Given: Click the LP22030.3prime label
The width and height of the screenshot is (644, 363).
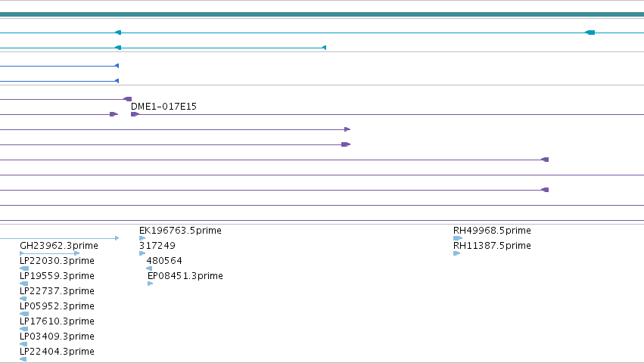Looking at the screenshot, I should point(57,261).
